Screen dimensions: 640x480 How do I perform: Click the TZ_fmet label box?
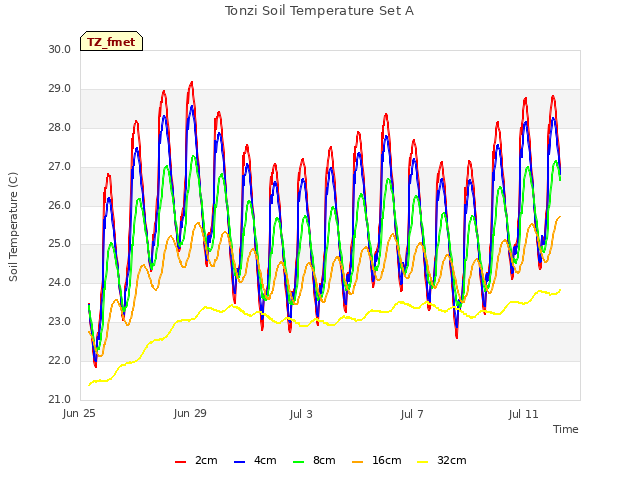click(111, 41)
